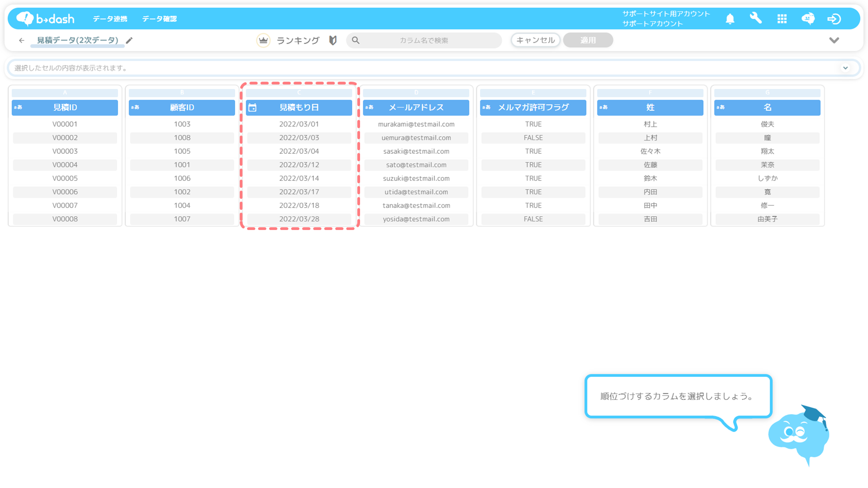Expand the top-right chevron panel
Screen dimensions: 868x488
pyautogui.click(x=834, y=40)
